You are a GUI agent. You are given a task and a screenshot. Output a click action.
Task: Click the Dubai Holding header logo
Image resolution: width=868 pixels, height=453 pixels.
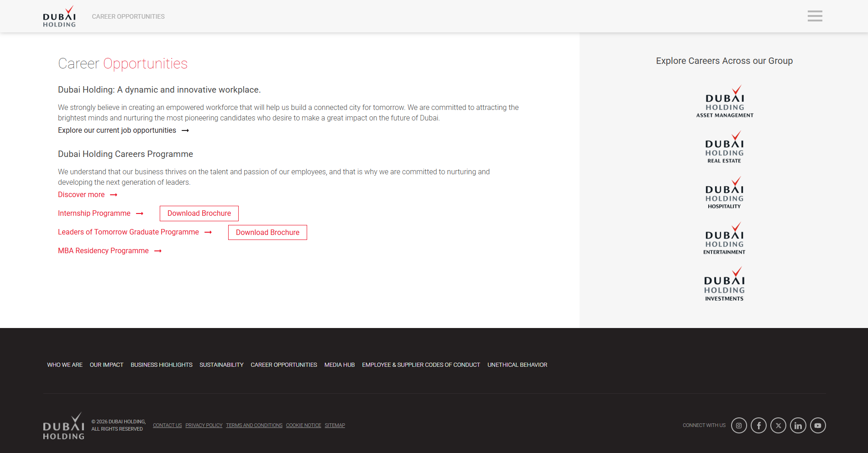[x=59, y=17]
